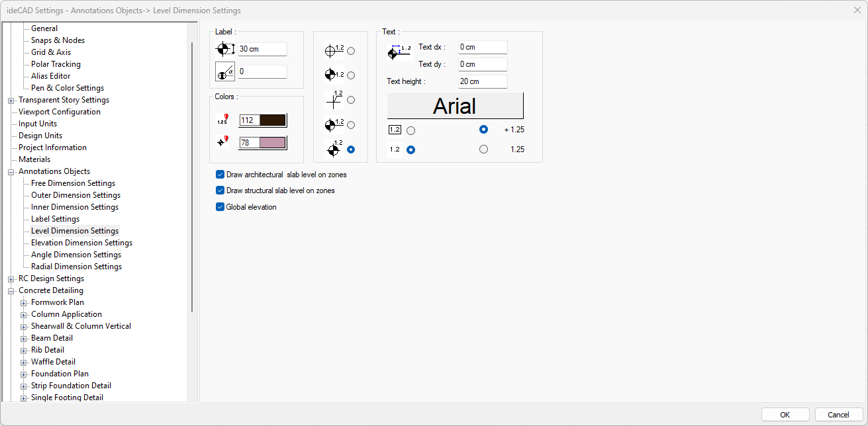Click the Cancel button
This screenshot has height=426, width=868.
point(839,415)
